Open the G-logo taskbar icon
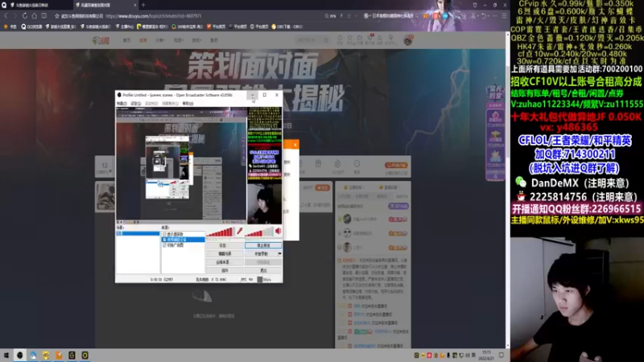 (x=72, y=355)
